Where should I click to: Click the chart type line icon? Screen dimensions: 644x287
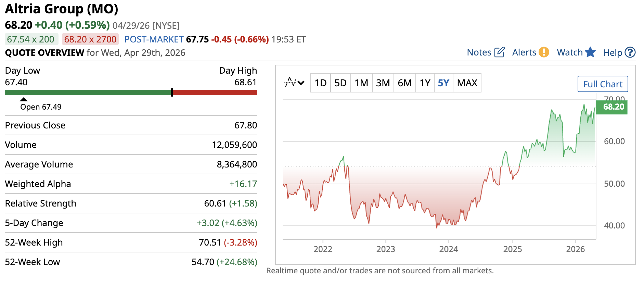(290, 83)
